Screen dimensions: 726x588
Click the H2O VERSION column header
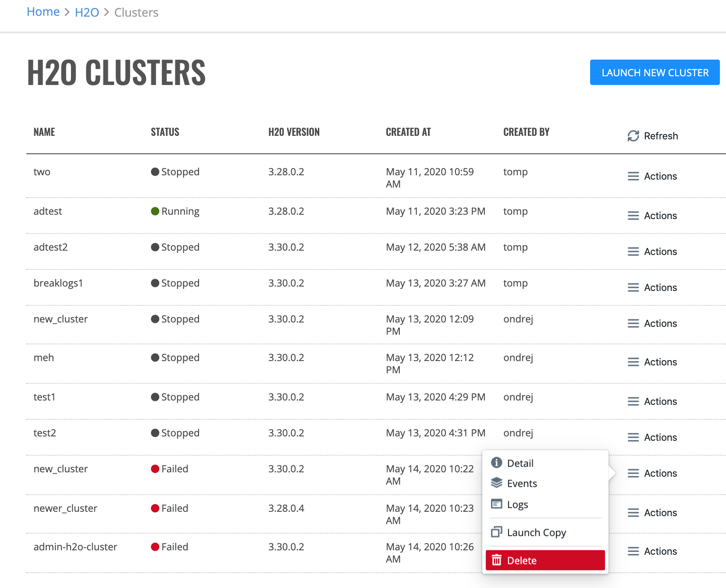[x=294, y=132]
